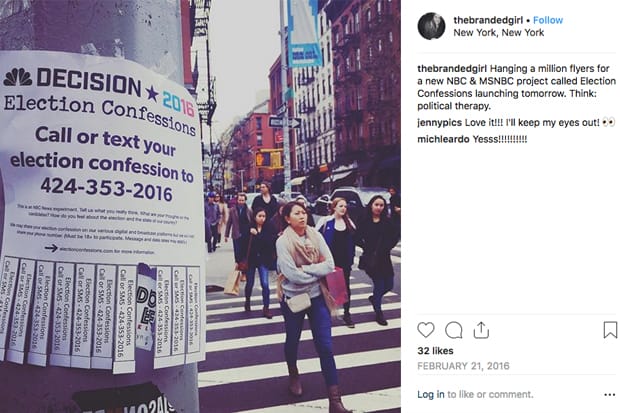620x413 pixels.
Task: Open the February 21, 2016 timestamp
Action: point(463,366)
